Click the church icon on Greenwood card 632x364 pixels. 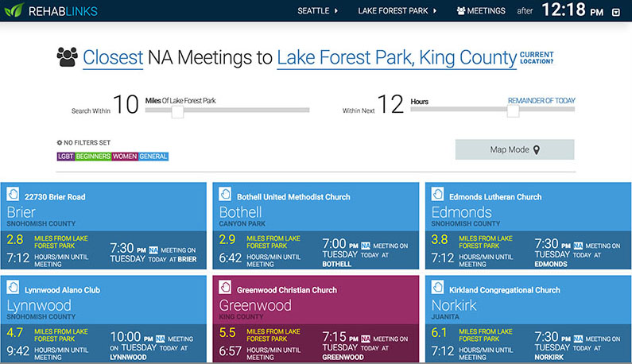point(226,288)
